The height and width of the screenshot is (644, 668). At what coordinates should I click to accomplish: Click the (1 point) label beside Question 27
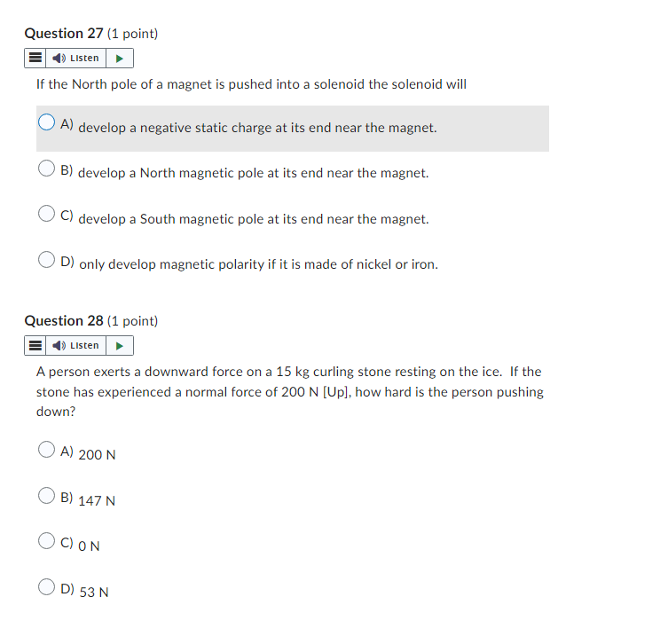tap(132, 34)
